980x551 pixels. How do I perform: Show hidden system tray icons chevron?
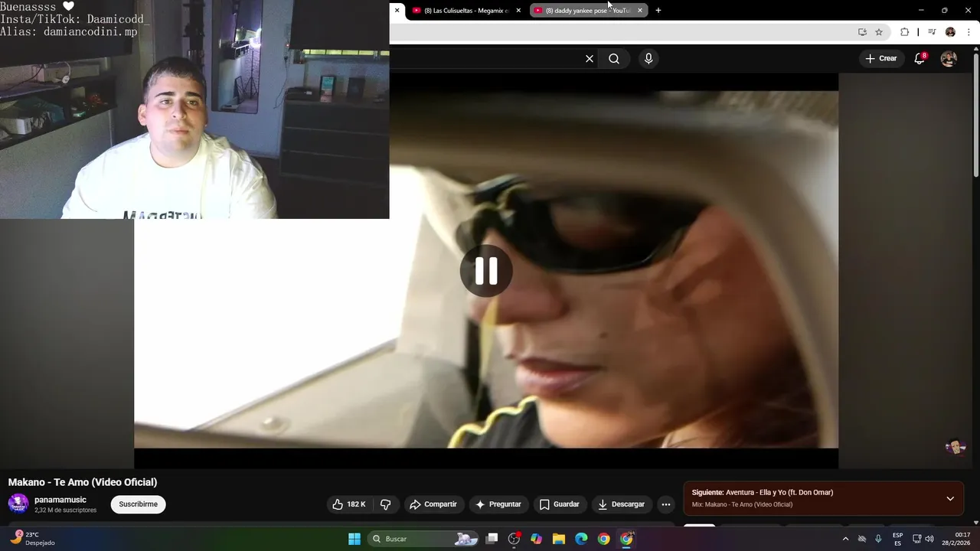point(845,539)
